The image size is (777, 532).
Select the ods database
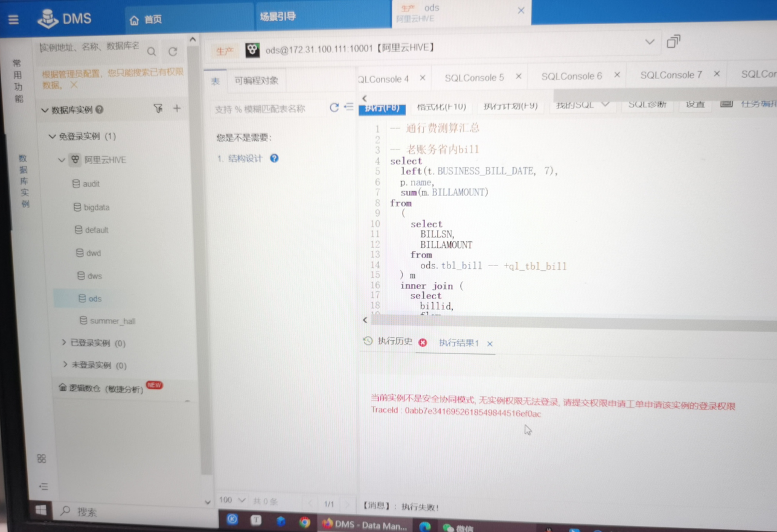tap(90, 299)
